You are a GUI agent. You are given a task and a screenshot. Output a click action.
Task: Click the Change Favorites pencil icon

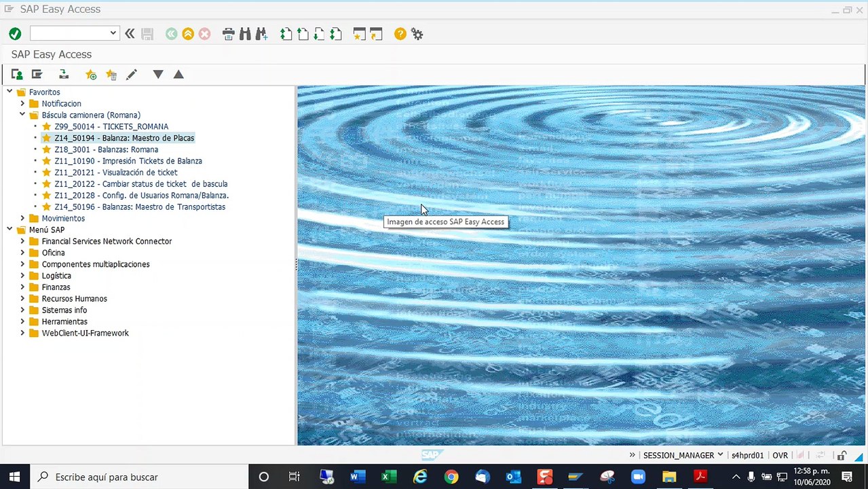point(132,75)
